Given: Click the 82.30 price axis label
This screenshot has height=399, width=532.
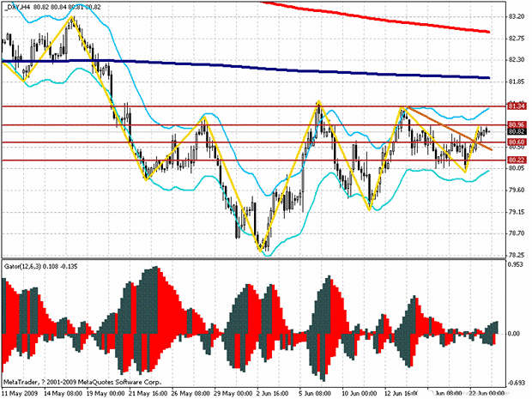Looking at the screenshot, I should (x=517, y=60).
